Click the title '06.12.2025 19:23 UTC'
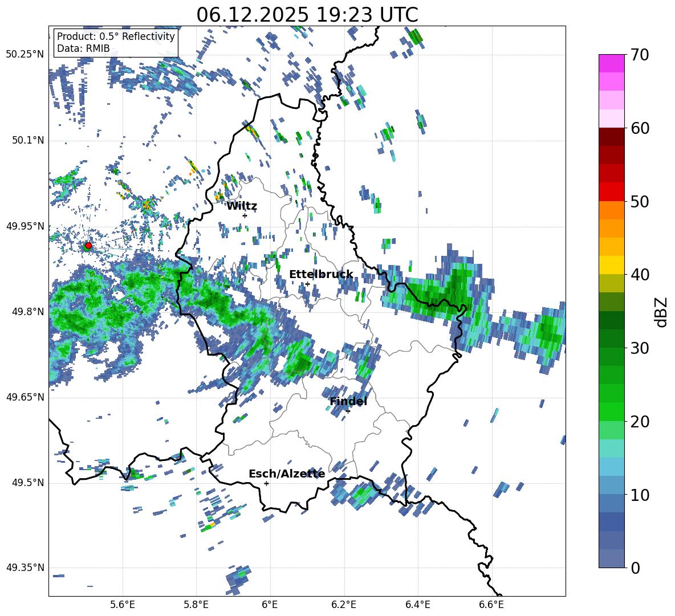 [x=307, y=15]
